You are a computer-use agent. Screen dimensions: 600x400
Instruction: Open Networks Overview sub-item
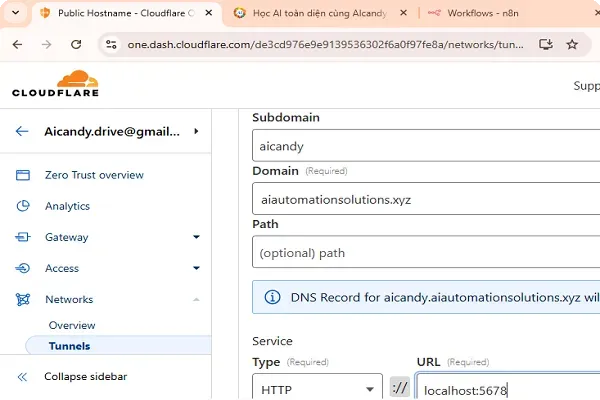coord(72,325)
